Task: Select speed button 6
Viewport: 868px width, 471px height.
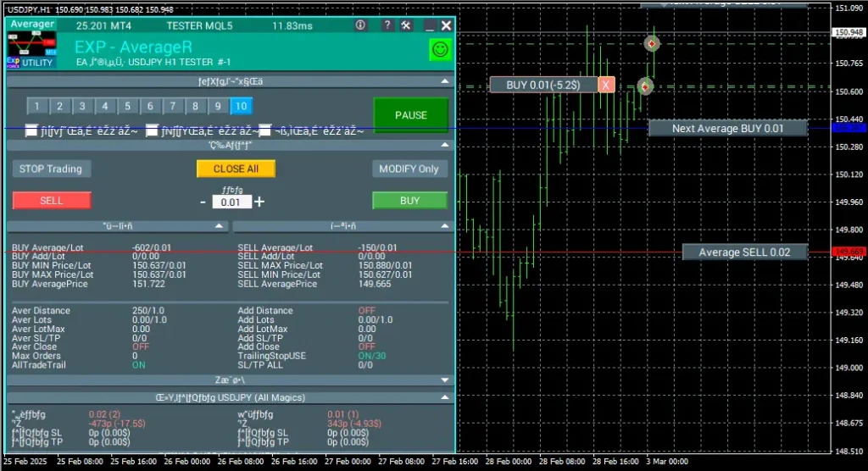Action: (151, 106)
